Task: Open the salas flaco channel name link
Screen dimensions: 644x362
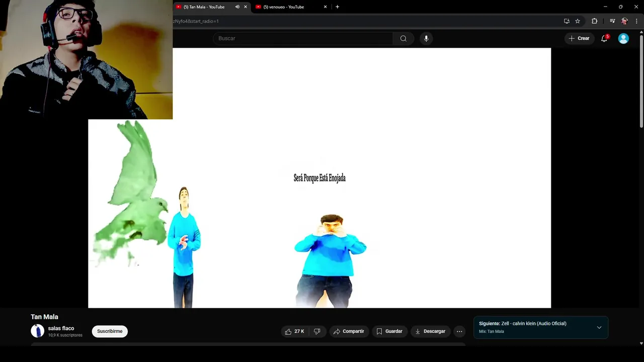Action: point(61,328)
